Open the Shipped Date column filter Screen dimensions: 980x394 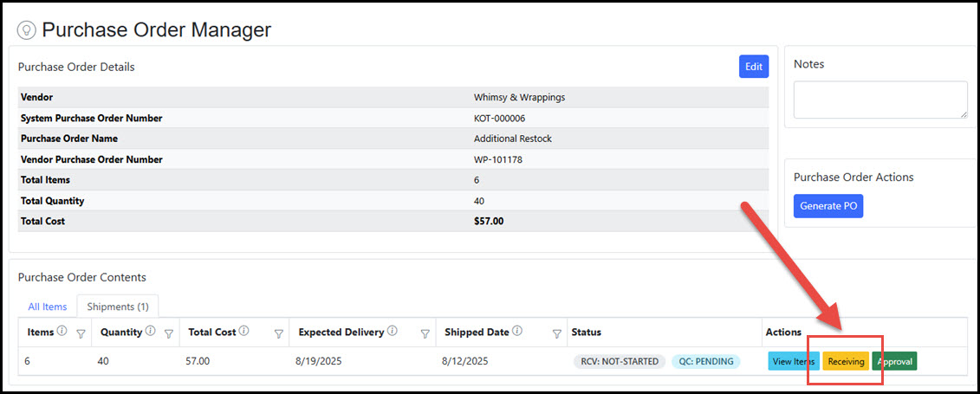pos(557,333)
